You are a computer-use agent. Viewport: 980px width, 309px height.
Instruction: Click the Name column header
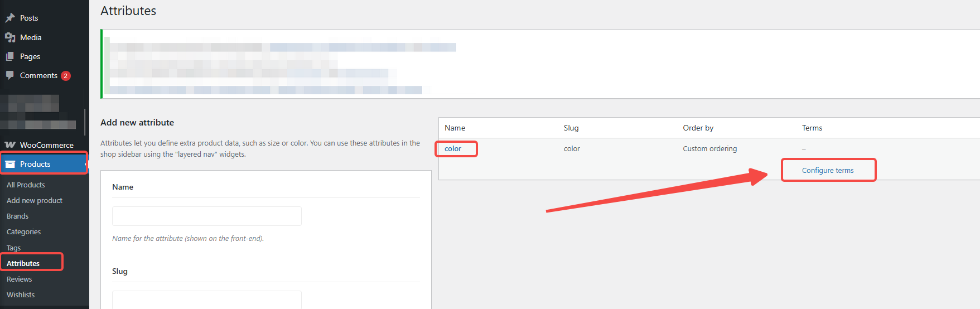coord(455,128)
